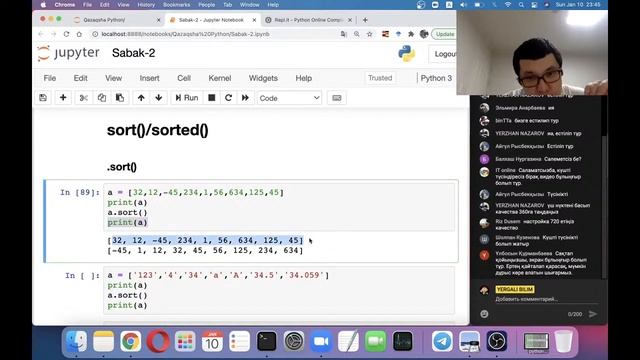This screenshot has height=360, width=640.
Task: Open Chrome menu in macOS menu bar
Action: coord(64,5)
